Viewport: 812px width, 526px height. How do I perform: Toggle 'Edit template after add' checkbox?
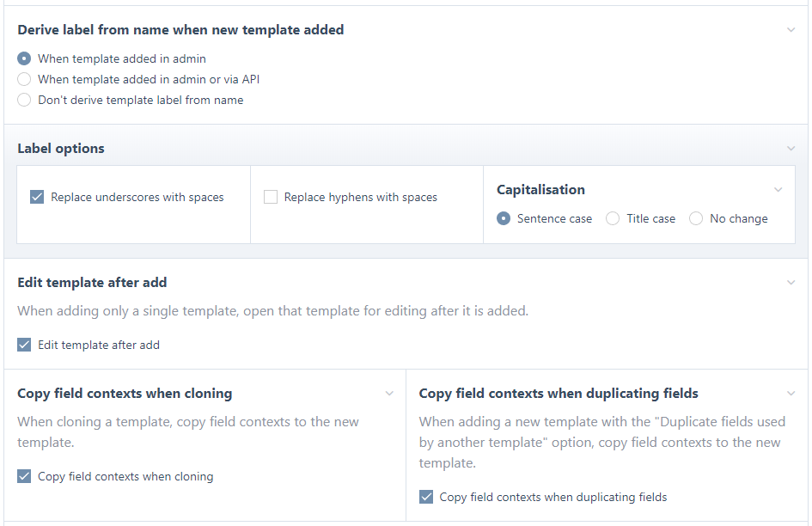[x=24, y=345]
